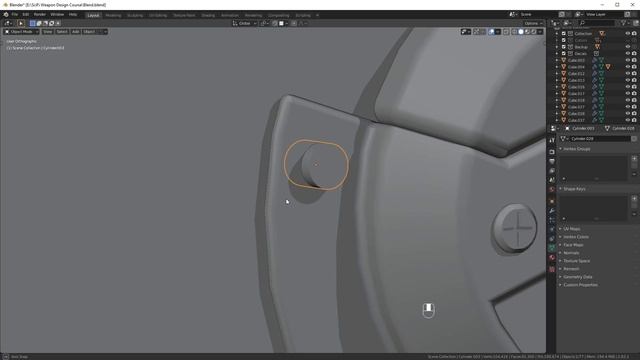640x360 pixels.
Task: Collapse the Vertex Groups panel
Action: (x=577, y=149)
